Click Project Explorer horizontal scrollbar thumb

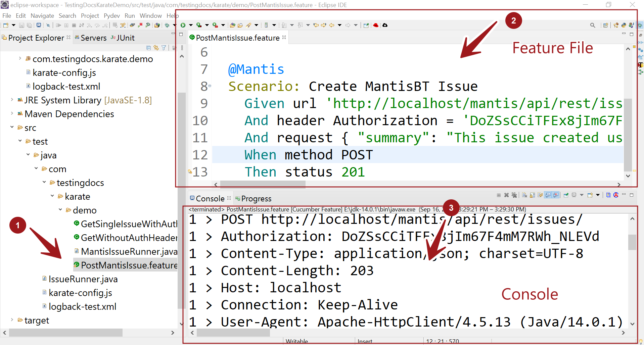pos(66,333)
